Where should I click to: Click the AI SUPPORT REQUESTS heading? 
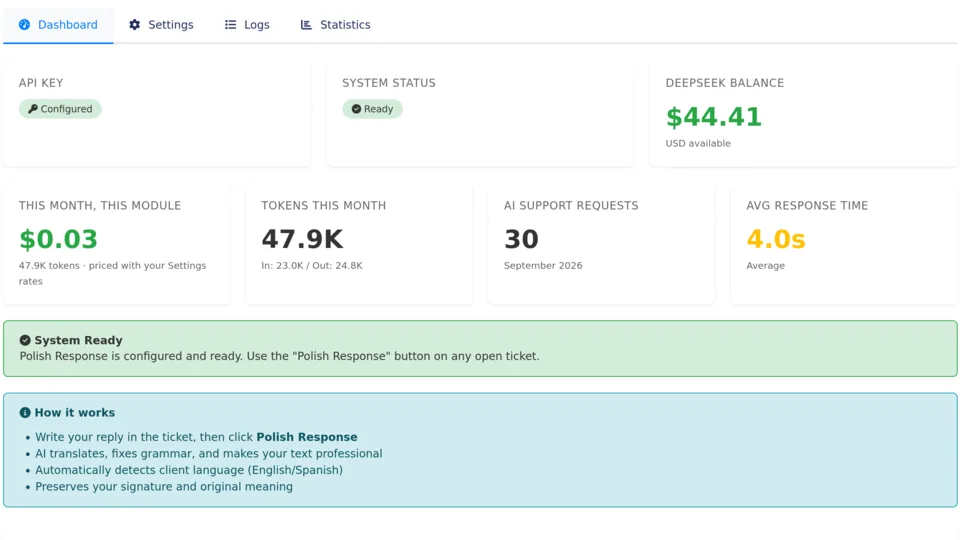pyautogui.click(x=571, y=206)
